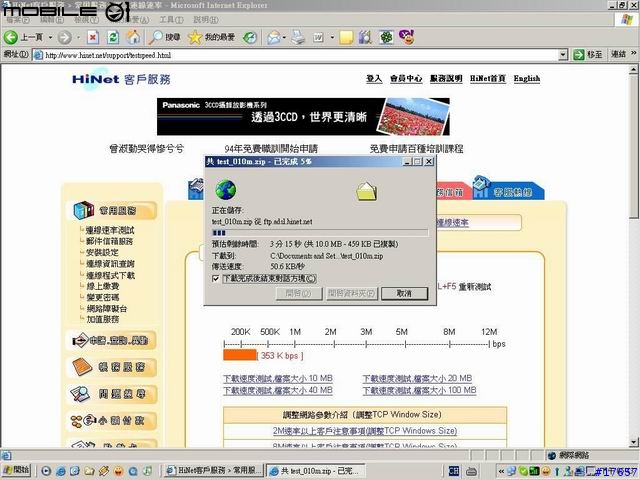The height and width of the screenshot is (480, 640).
Task: Expand hidden system tray icons arrow
Action: pos(501,471)
